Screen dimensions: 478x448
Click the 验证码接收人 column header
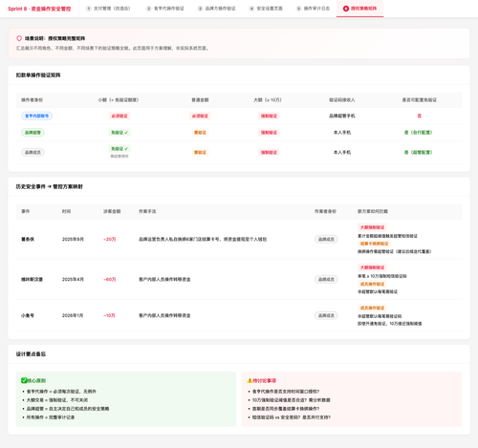coord(342,100)
